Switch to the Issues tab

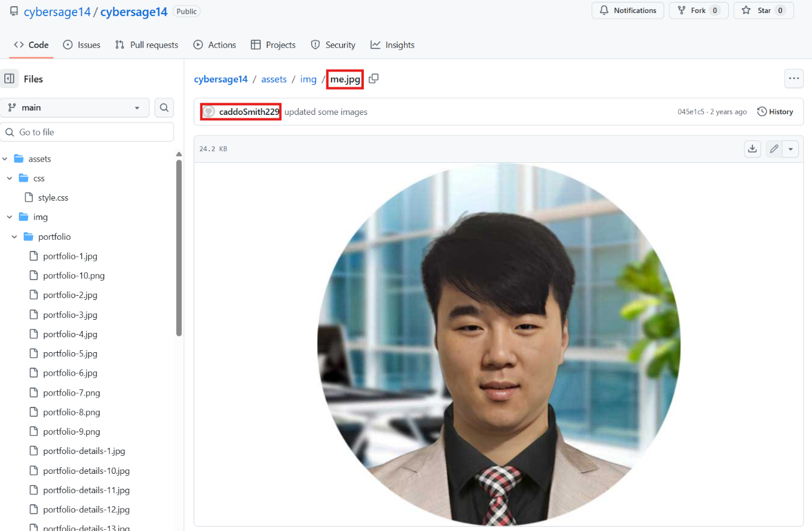pos(81,44)
